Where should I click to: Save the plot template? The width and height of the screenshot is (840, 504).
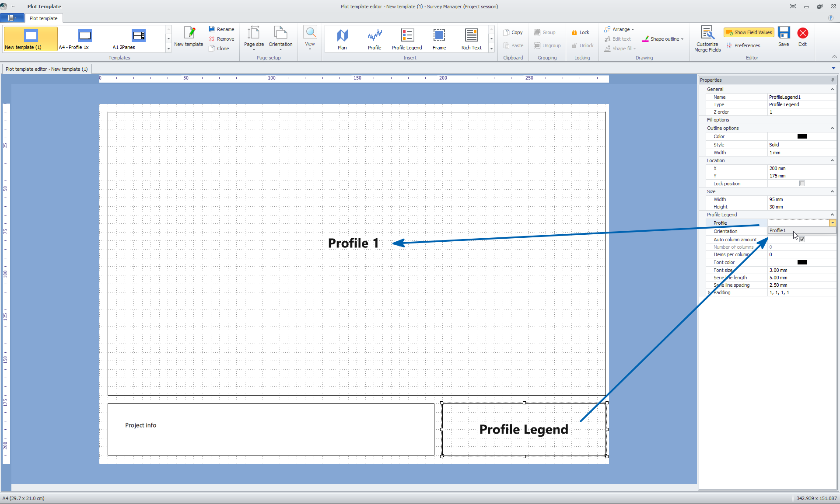pyautogui.click(x=784, y=37)
